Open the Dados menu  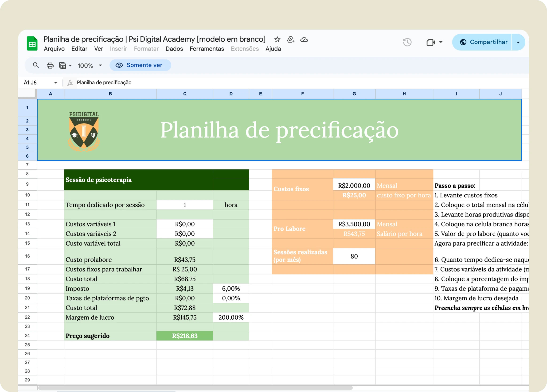click(174, 49)
